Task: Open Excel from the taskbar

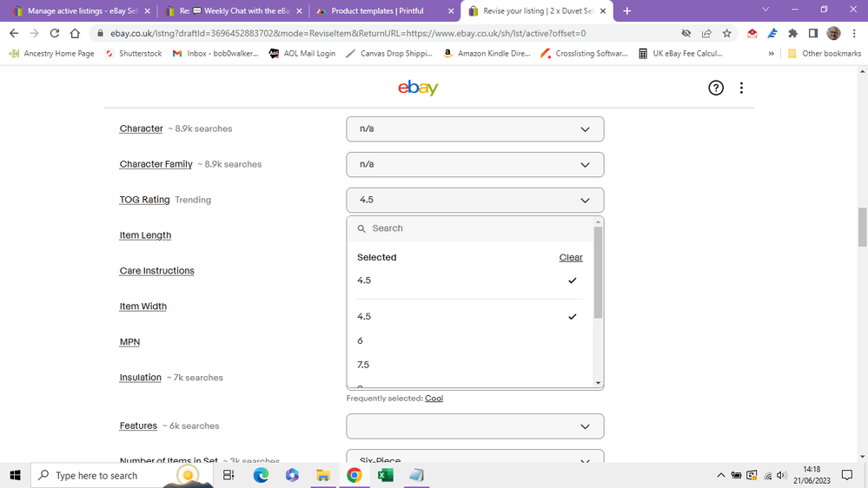Action: 385,475
